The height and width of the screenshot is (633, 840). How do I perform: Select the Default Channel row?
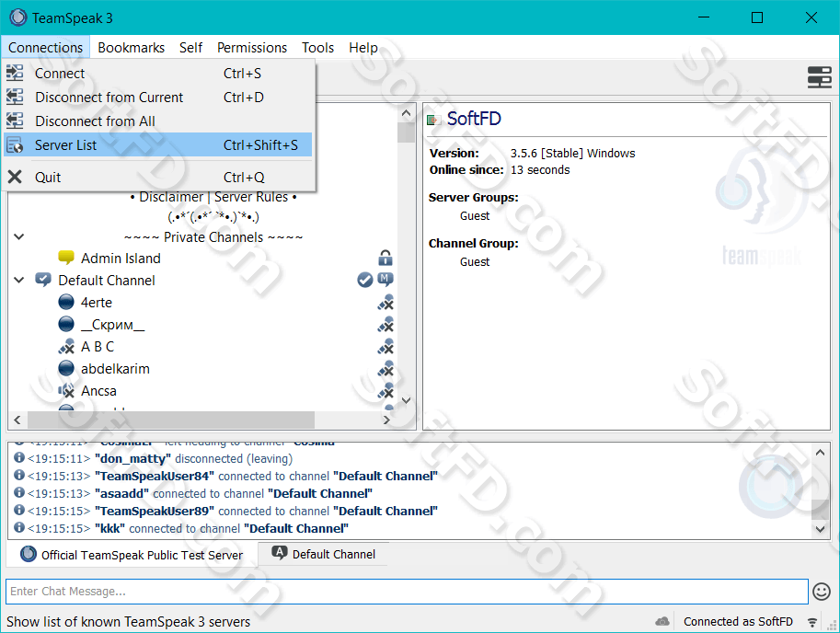[x=107, y=280]
